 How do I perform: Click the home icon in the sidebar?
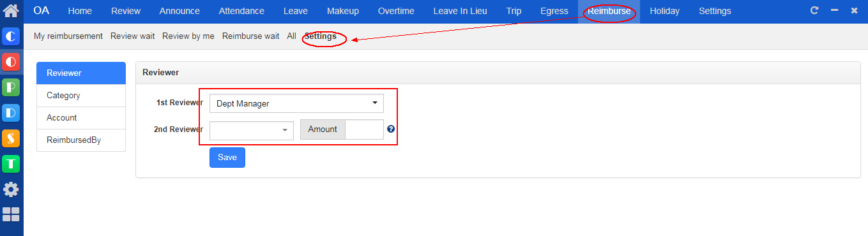pyautogui.click(x=11, y=11)
